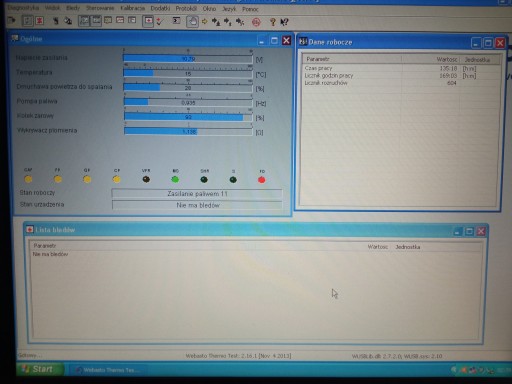
Task: Click the green MG indicator light
Action: coord(175,180)
